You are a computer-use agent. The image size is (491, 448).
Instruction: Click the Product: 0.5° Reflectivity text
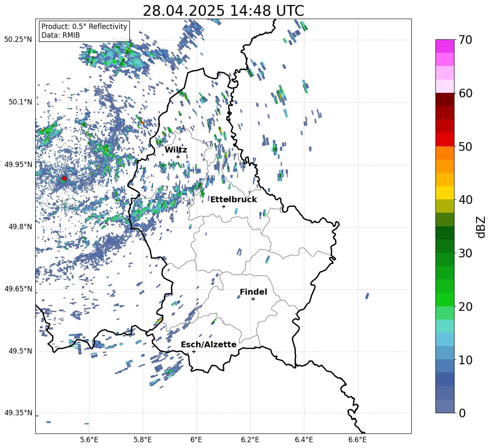(84, 27)
